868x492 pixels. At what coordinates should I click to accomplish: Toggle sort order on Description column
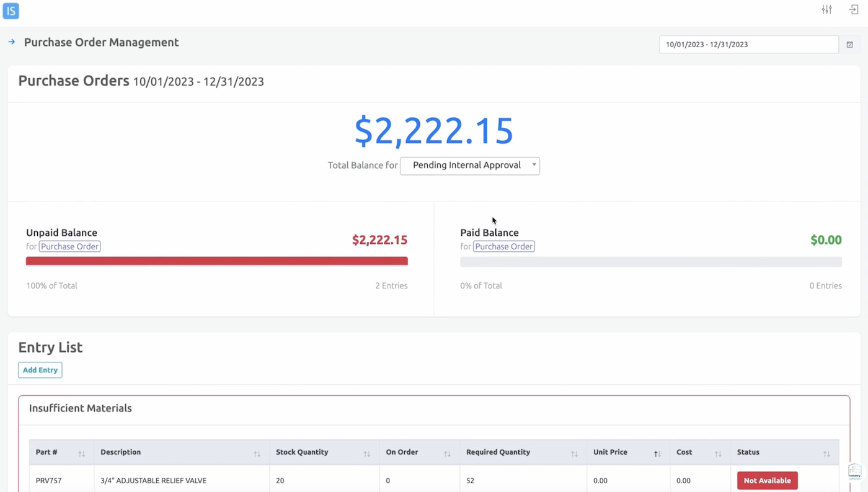(x=257, y=454)
